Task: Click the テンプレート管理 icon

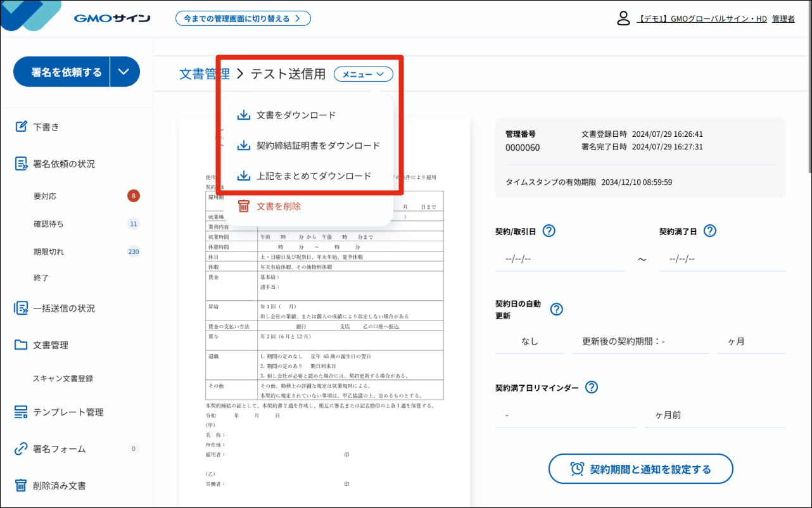Action: (x=21, y=412)
